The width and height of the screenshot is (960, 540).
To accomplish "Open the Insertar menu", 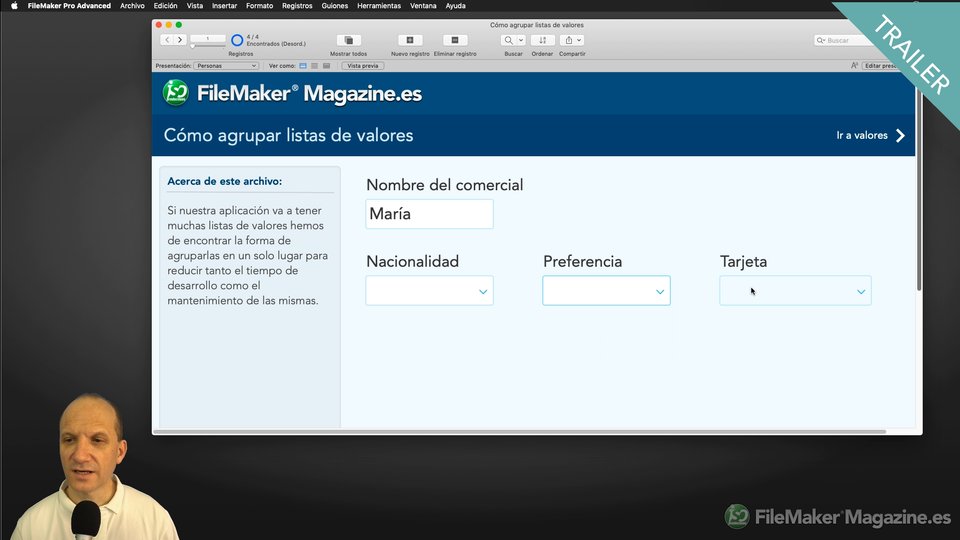I will coord(224,6).
